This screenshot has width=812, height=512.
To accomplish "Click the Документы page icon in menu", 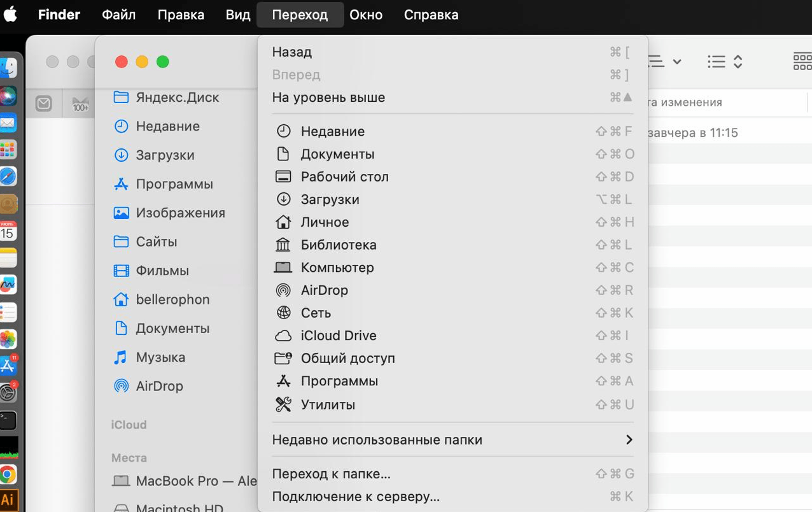I will click(x=283, y=154).
